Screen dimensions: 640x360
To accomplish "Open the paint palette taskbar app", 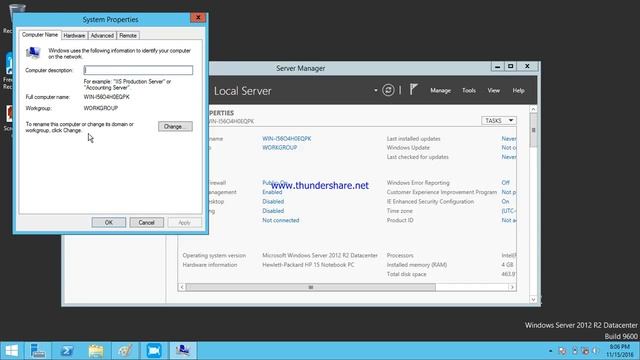I will tap(125, 351).
